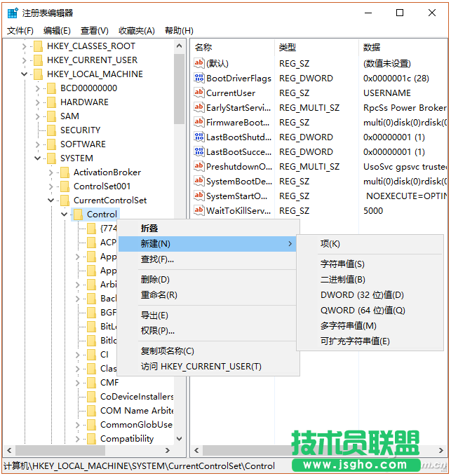Choose 查找(F)... in the context menu
451x476 pixels.
point(207,259)
